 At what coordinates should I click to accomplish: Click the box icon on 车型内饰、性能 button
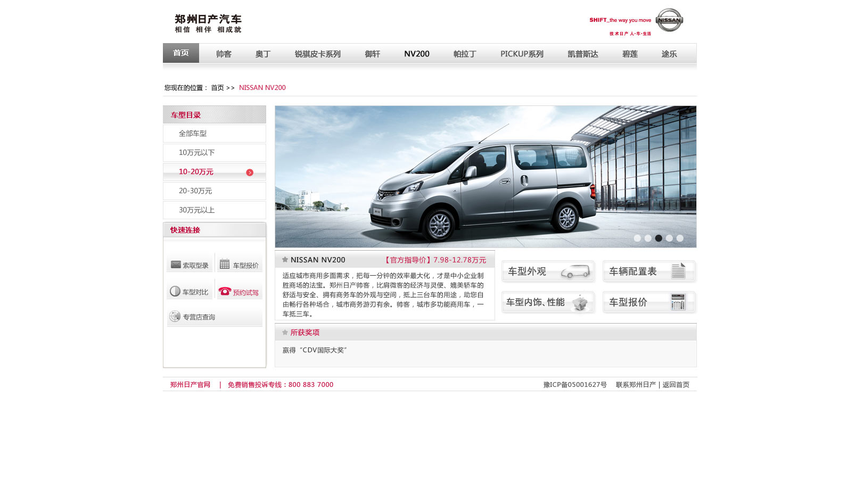pyautogui.click(x=579, y=303)
